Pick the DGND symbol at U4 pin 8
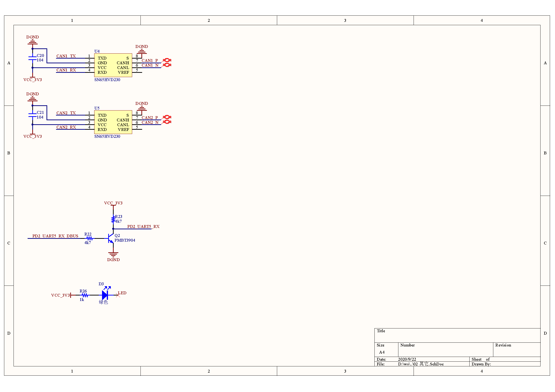The width and height of the screenshot is (555, 392). 142,51
